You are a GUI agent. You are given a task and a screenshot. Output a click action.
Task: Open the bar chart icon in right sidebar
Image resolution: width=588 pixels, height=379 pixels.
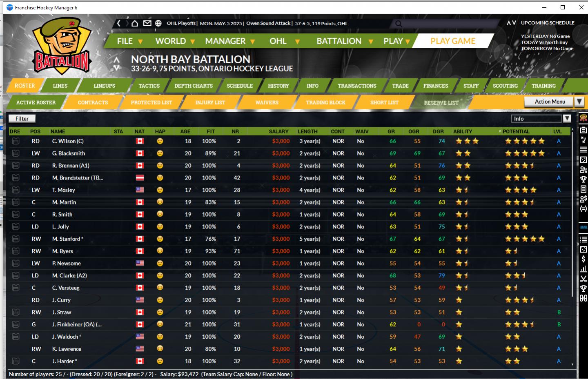tap(584, 269)
